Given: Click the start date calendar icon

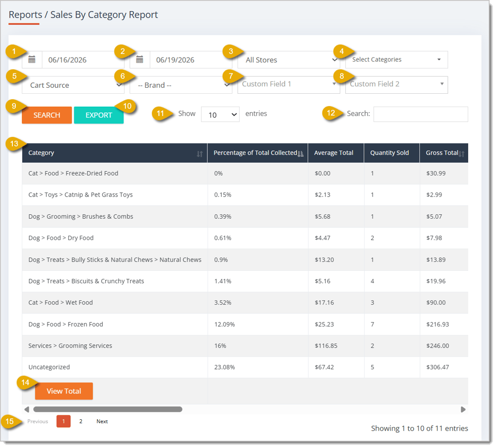Looking at the screenshot, I should pyautogui.click(x=32, y=60).
